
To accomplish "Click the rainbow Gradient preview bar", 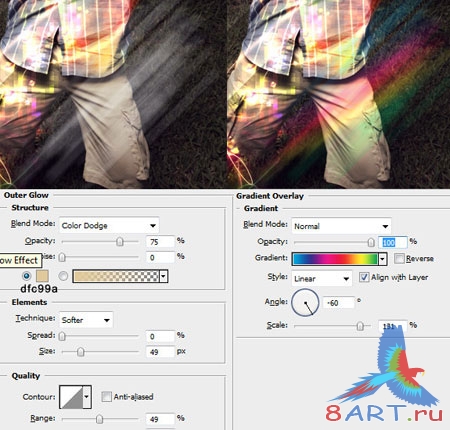I will pyautogui.click(x=335, y=259).
